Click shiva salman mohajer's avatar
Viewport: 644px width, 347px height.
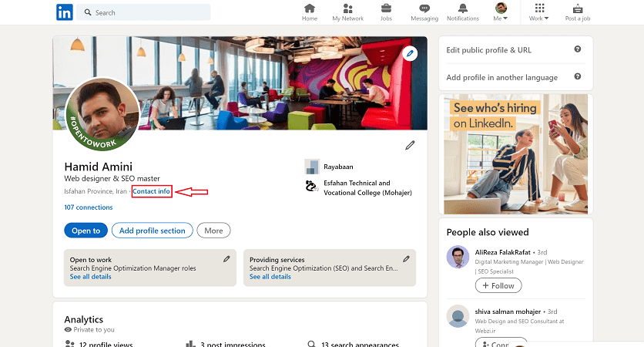pos(458,316)
